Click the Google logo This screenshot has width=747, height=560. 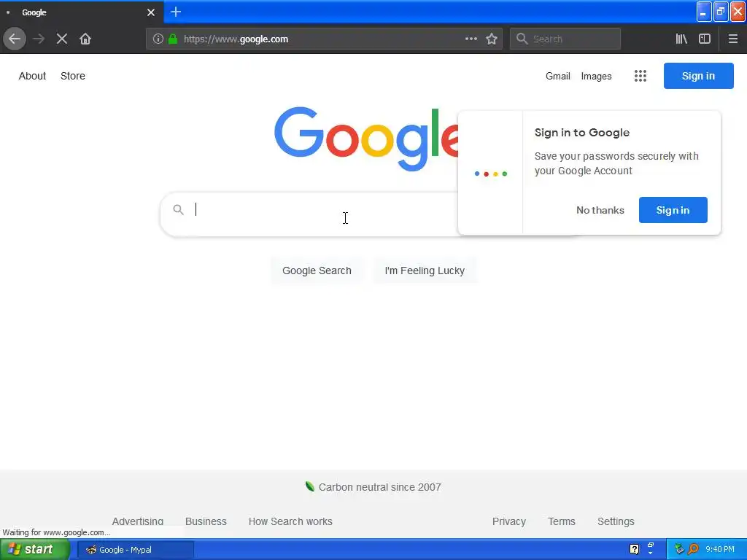[x=366, y=138]
